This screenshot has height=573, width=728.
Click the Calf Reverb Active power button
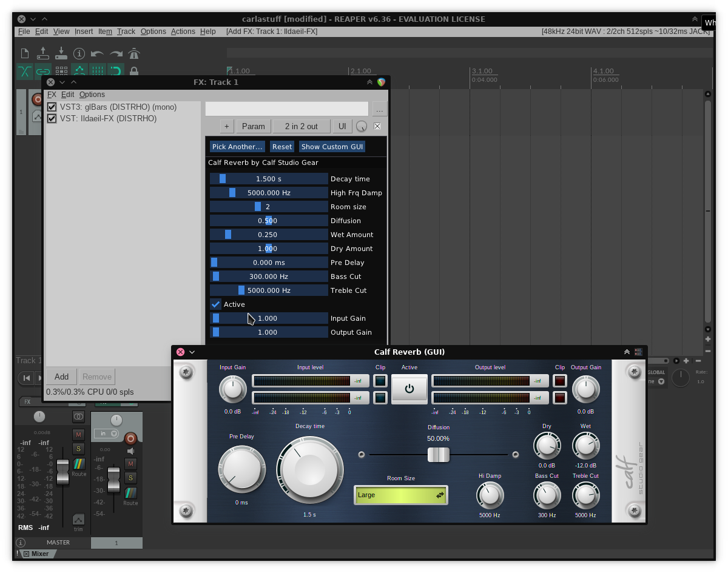(409, 389)
